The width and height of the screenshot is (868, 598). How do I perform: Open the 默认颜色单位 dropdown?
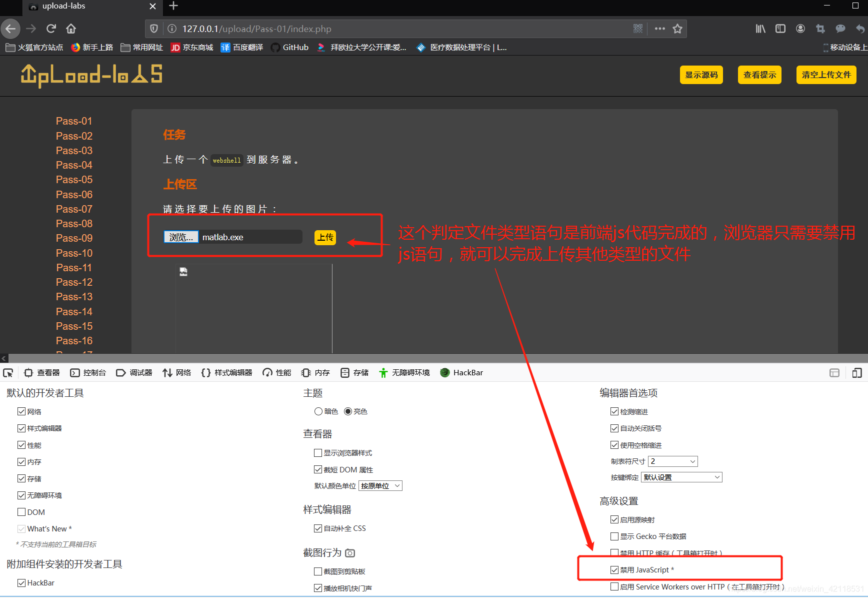pos(380,485)
